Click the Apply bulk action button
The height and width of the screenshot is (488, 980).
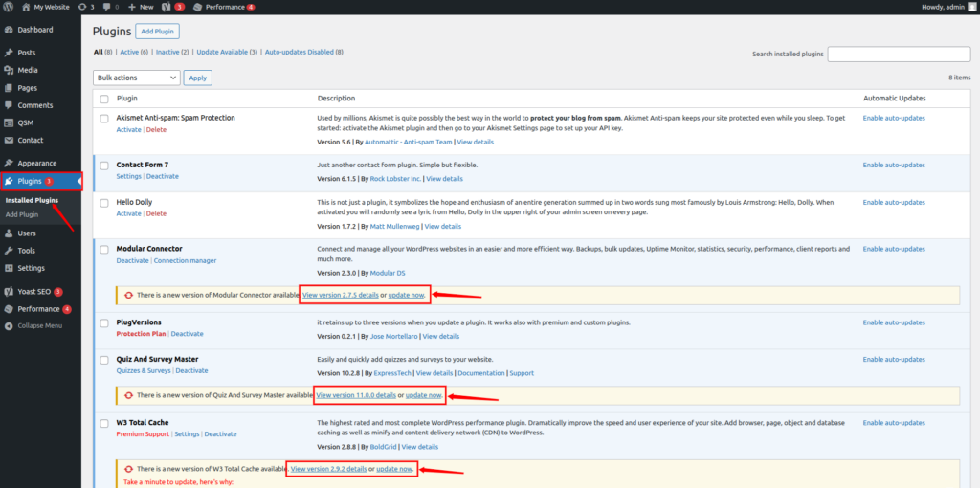point(197,78)
